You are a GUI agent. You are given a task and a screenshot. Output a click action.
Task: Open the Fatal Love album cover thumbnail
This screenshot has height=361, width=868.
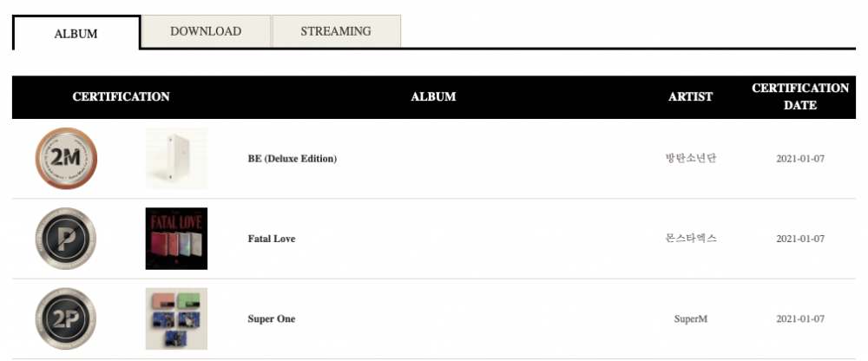coord(176,239)
